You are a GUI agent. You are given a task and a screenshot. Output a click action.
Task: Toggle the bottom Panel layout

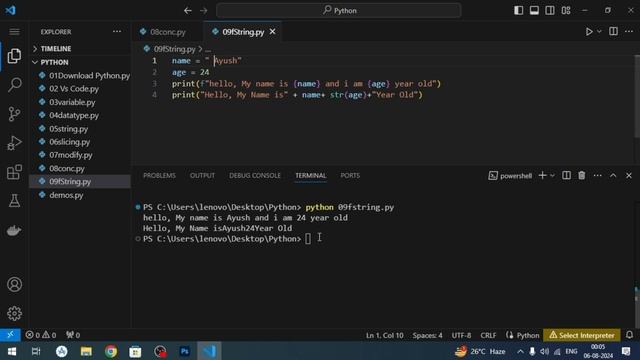(x=534, y=10)
